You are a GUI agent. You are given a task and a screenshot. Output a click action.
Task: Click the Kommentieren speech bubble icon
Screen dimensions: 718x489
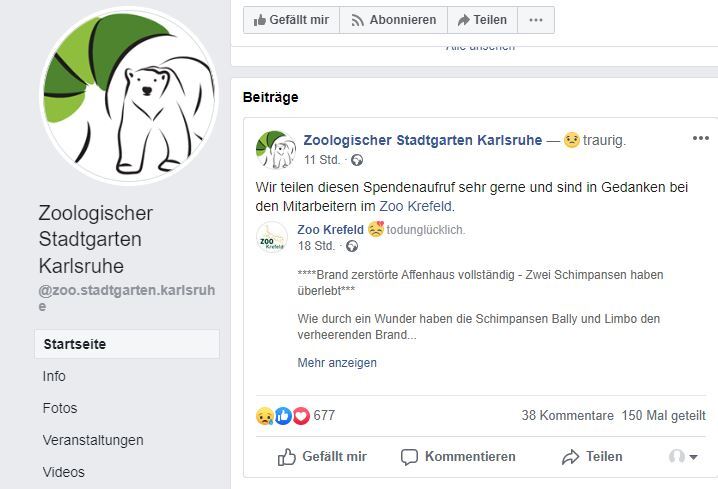pyautogui.click(x=409, y=457)
